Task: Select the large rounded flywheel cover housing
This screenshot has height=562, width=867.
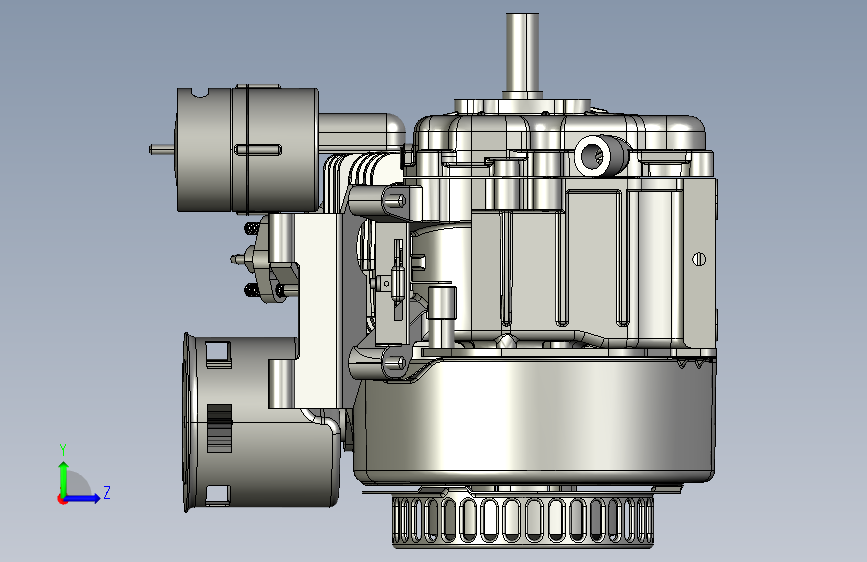Action: pos(534,422)
